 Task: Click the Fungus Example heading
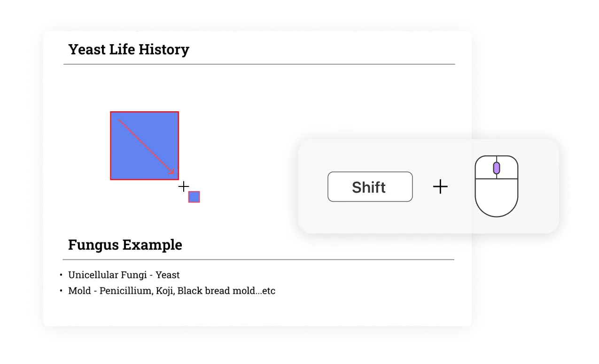[125, 245]
